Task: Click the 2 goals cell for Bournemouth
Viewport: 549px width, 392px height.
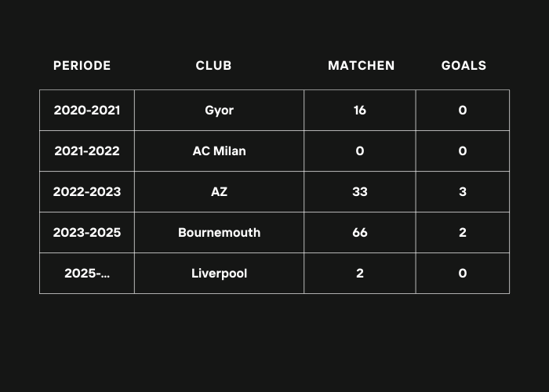Action: click(463, 232)
